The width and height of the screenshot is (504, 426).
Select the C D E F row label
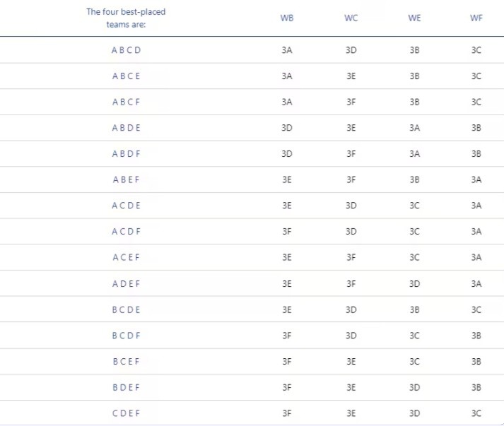(x=126, y=413)
